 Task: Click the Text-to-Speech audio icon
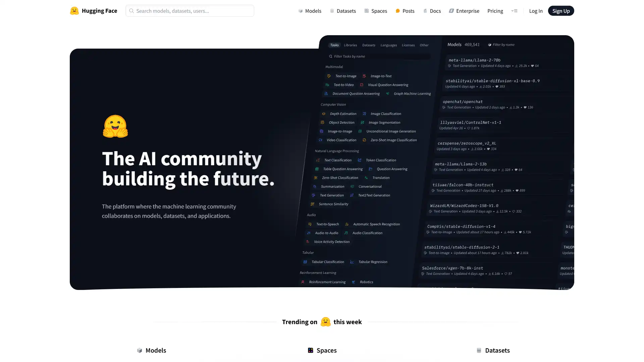point(309,224)
